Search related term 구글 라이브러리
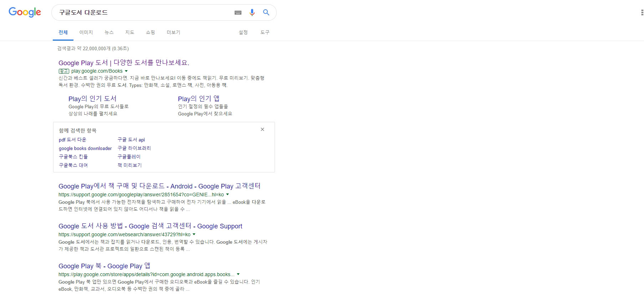The image size is (644, 300). click(134, 148)
